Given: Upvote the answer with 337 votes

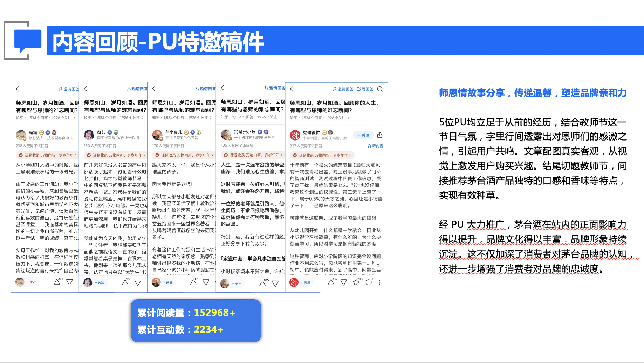Looking at the screenshot, I should 331,282.
